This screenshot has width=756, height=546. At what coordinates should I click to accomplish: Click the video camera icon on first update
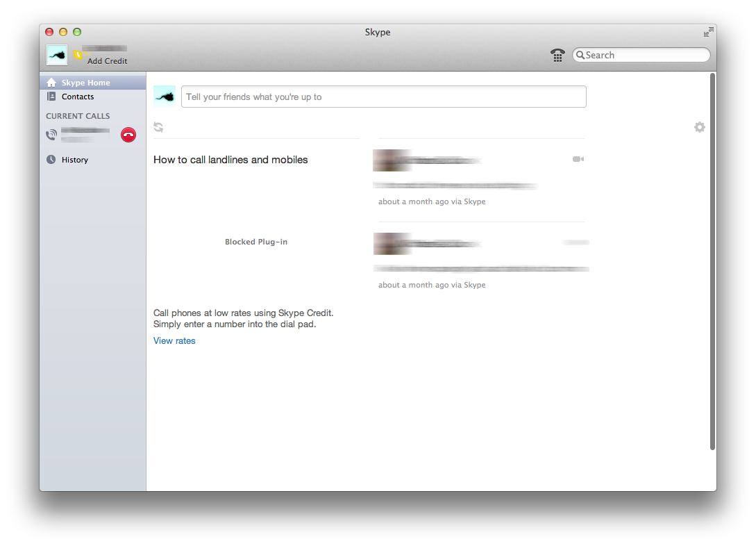578,159
